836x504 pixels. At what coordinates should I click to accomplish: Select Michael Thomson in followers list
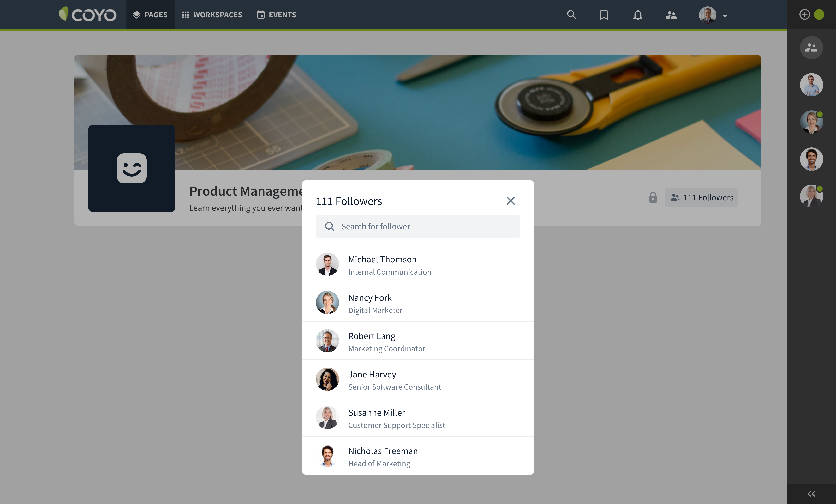(418, 264)
